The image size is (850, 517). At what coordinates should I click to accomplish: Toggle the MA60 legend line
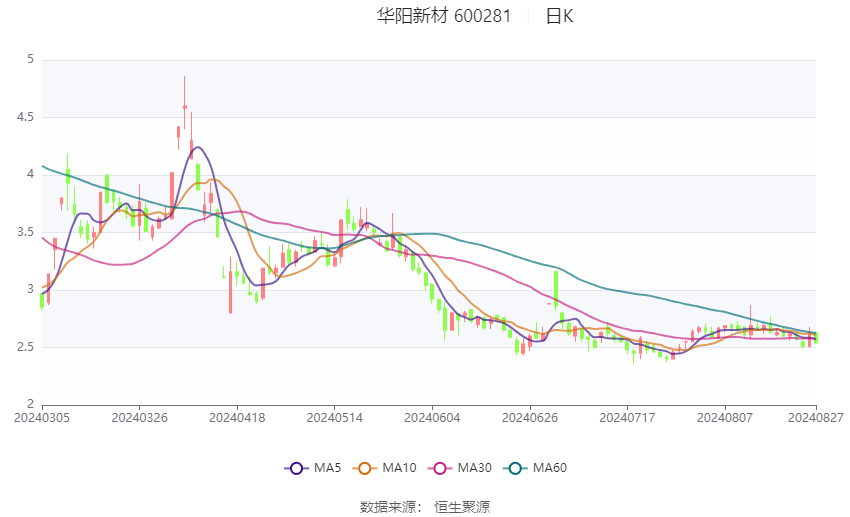tap(535, 468)
